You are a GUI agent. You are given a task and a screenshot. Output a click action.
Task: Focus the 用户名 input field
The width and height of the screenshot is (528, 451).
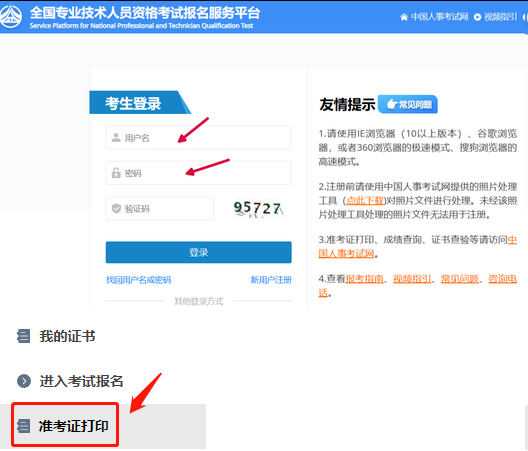[x=198, y=137]
